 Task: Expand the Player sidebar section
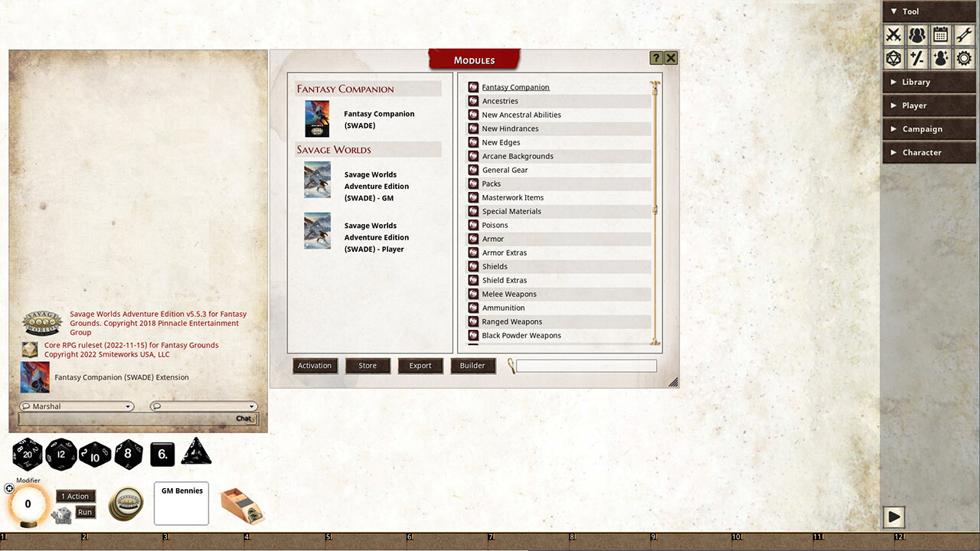pyautogui.click(x=929, y=106)
